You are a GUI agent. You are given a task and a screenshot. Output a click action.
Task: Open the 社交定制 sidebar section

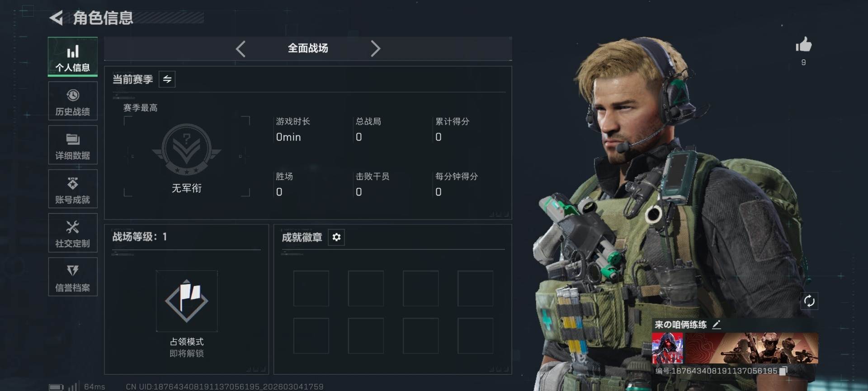tap(73, 233)
